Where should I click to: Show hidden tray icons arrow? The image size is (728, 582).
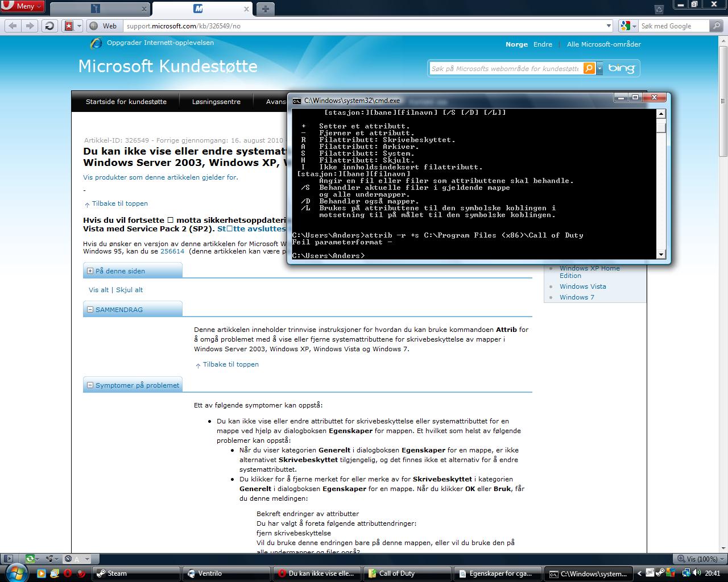click(640, 573)
